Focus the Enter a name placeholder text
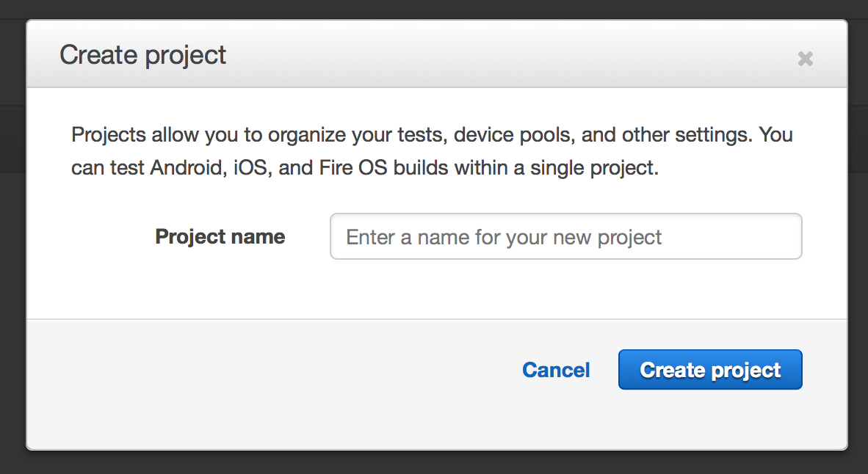 [x=504, y=237]
